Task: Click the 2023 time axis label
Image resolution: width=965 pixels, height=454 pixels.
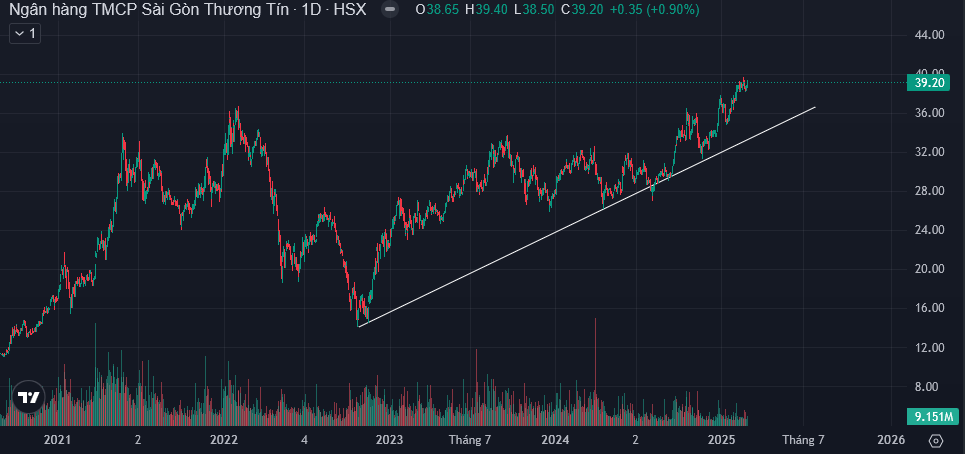Action: 389,440
